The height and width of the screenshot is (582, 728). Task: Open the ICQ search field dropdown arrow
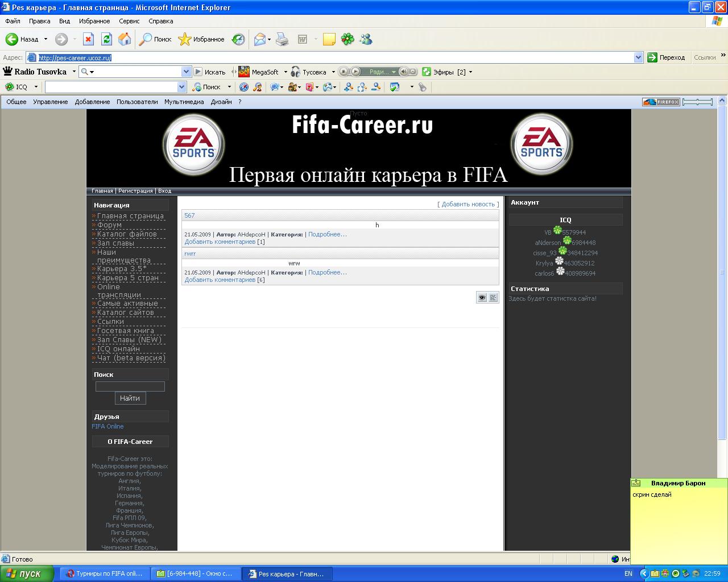[x=182, y=87]
